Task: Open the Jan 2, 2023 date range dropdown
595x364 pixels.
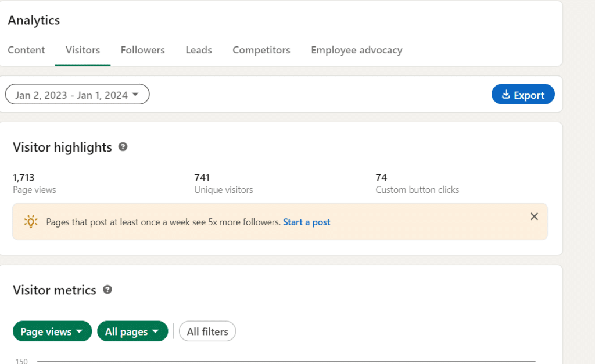Action: point(77,94)
